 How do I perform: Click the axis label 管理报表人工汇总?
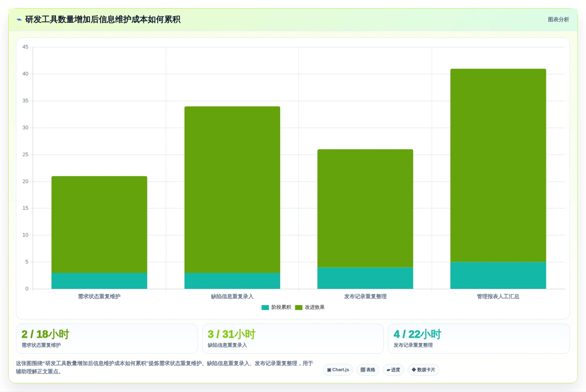pyautogui.click(x=498, y=297)
